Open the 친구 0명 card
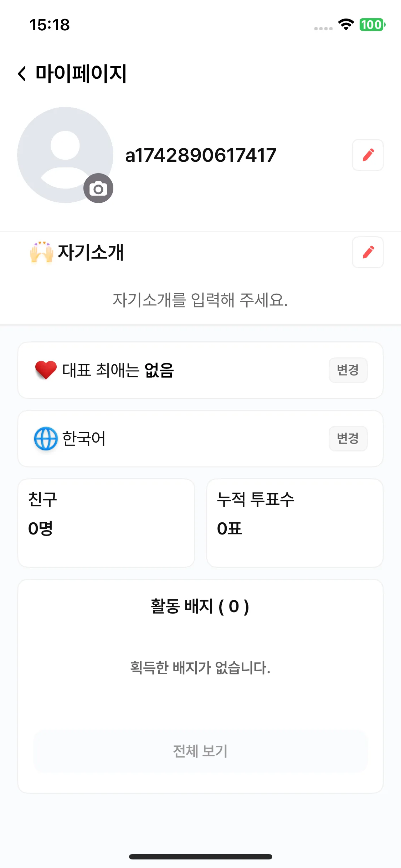This screenshot has width=401, height=868. coord(106,523)
